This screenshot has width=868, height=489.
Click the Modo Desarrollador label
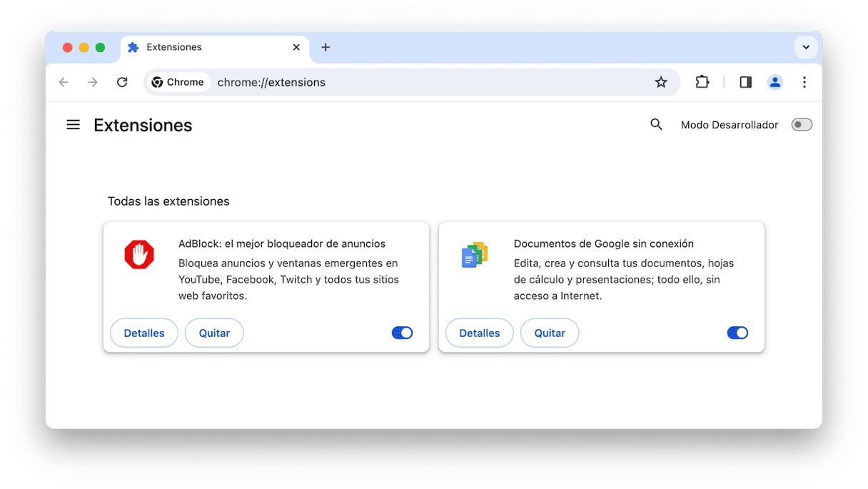coord(730,125)
